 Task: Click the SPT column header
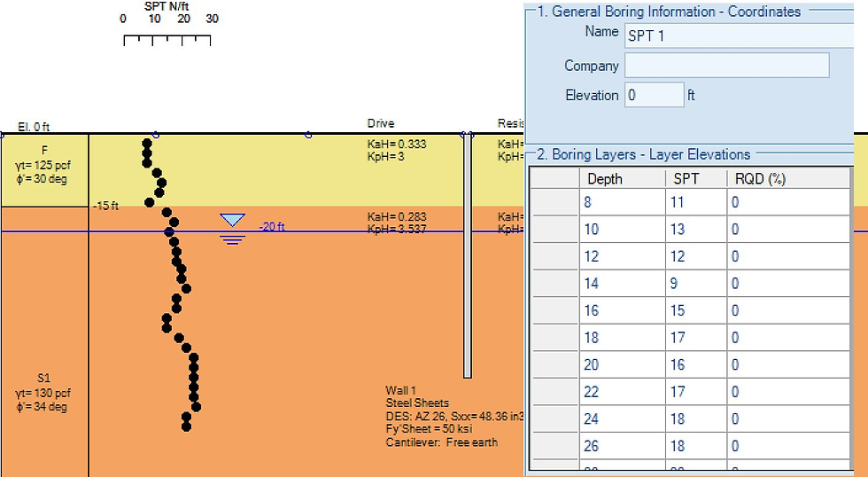tap(694, 178)
